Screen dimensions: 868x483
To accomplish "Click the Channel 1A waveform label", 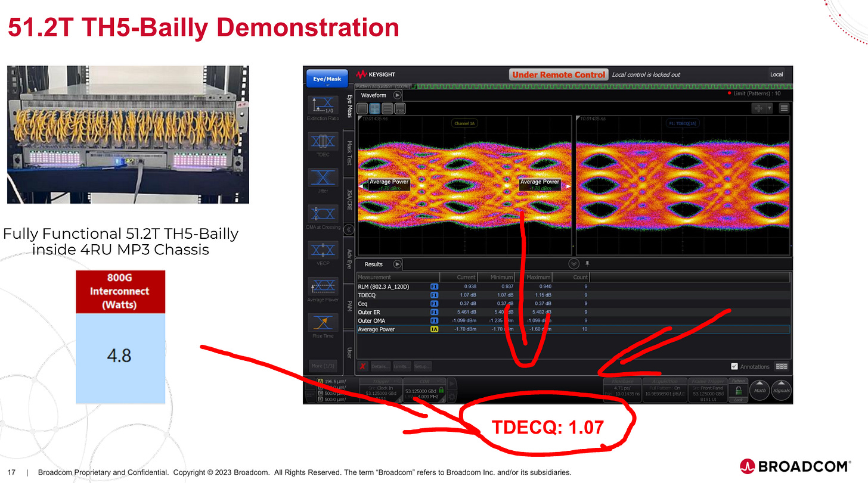I will (464, 123).
